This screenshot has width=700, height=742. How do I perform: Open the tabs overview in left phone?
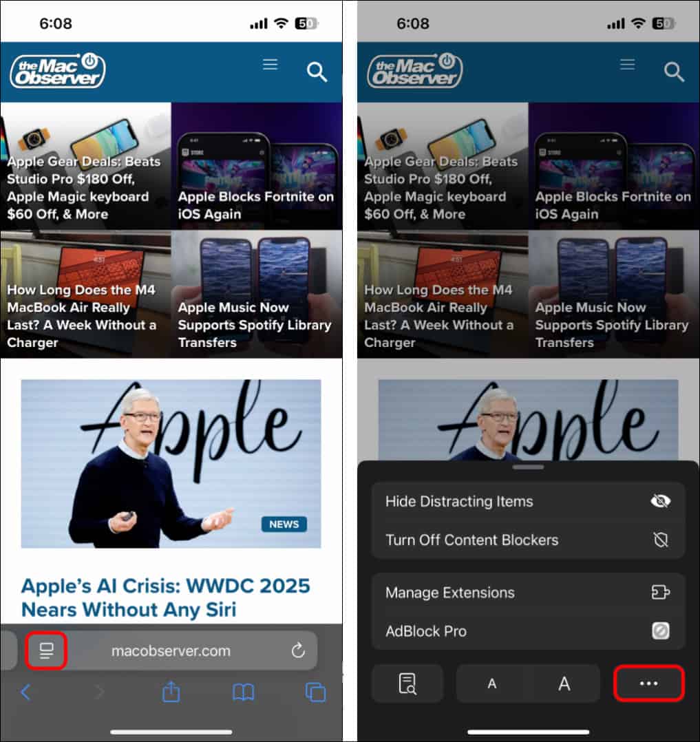(316, 692)
